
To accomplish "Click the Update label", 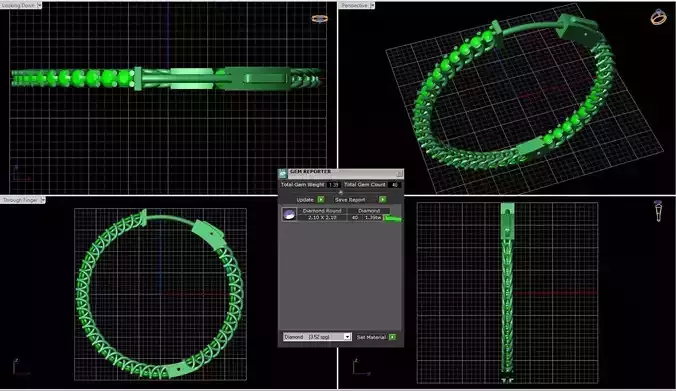I will point(305,200).
